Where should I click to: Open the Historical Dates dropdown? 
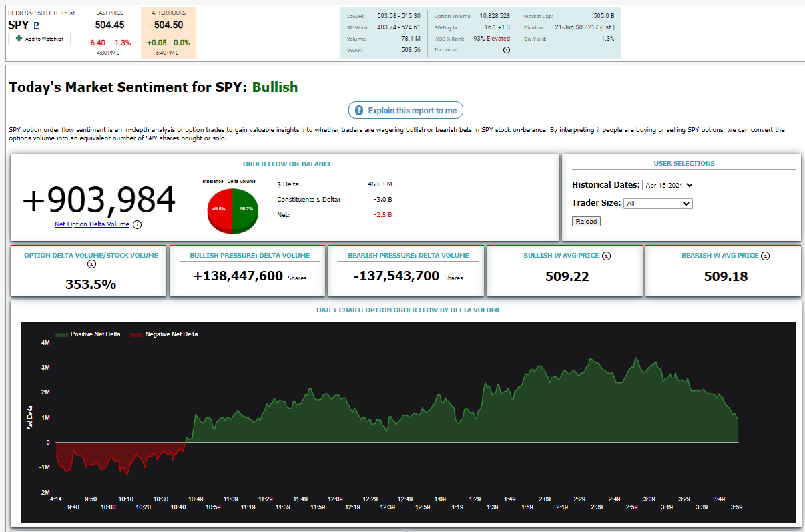[669, 185]
